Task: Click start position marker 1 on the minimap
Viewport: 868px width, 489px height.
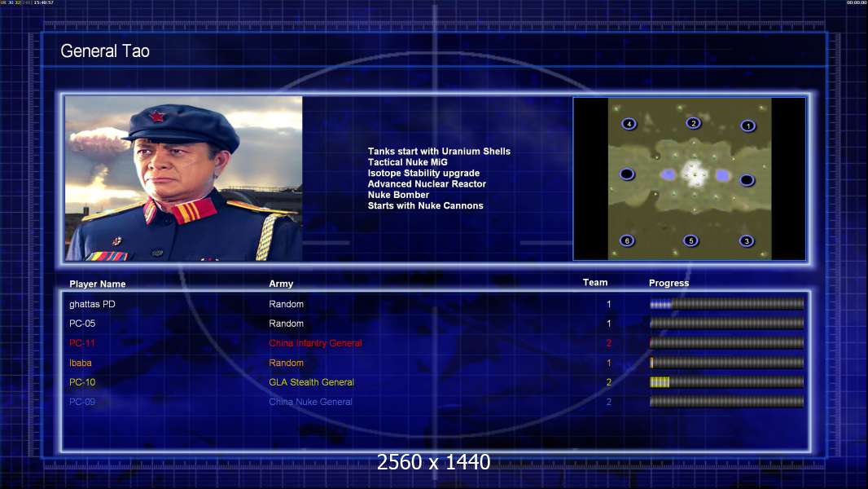Action: pos(747,126)
